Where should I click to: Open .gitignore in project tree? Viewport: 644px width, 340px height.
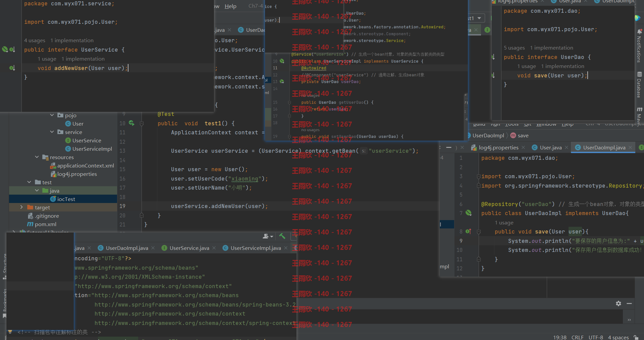pyautogui.click(x=43, y=216)
